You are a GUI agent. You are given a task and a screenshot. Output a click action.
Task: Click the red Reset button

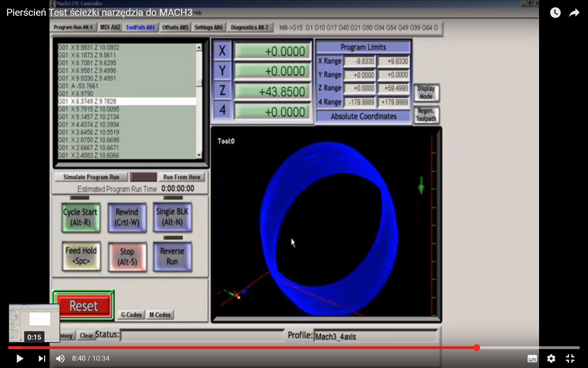[84, 306]
